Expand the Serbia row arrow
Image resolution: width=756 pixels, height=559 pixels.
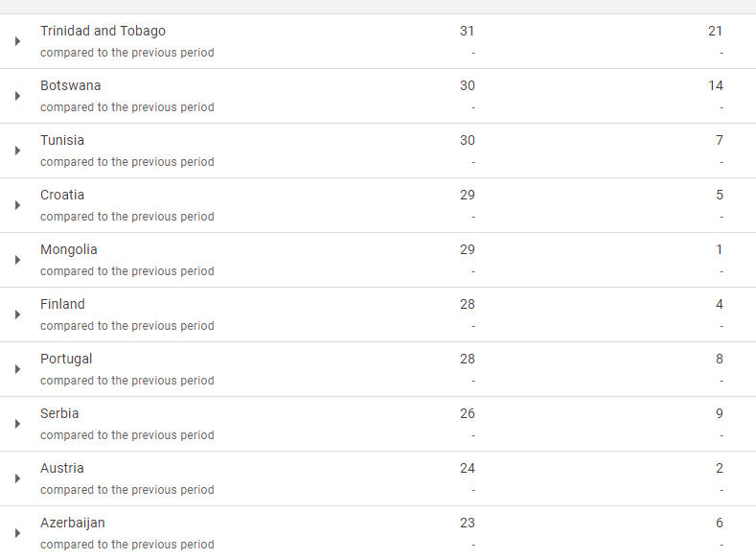18,424
